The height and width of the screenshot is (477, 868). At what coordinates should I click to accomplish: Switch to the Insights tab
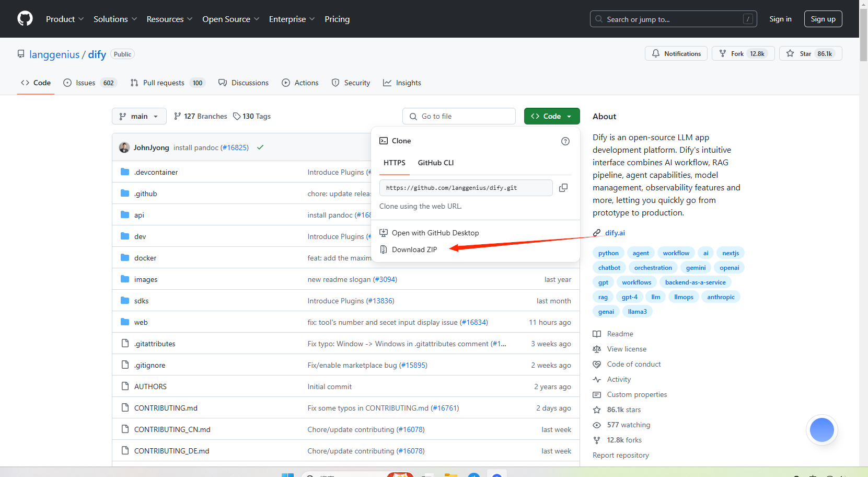click(402, 83)
